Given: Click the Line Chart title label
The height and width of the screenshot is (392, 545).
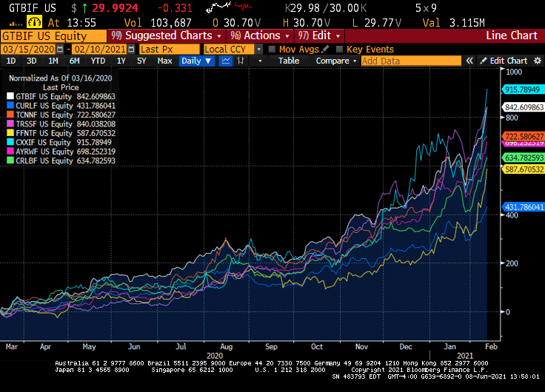Looking at the screenshot, I should click(511, 36).
